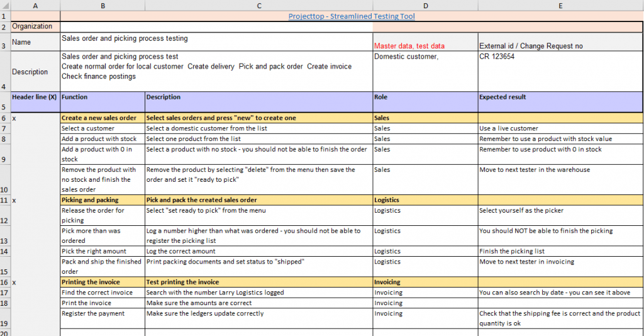Click 'Move to next tester in the warehouse'
The image size is (644, 336).
tap(560, 179)
